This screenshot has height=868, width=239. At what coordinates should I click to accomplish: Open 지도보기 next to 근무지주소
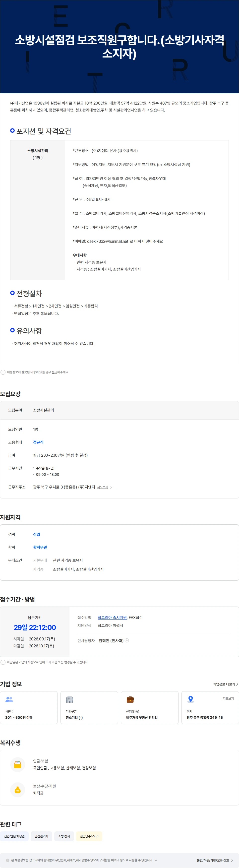coord(103,487)
